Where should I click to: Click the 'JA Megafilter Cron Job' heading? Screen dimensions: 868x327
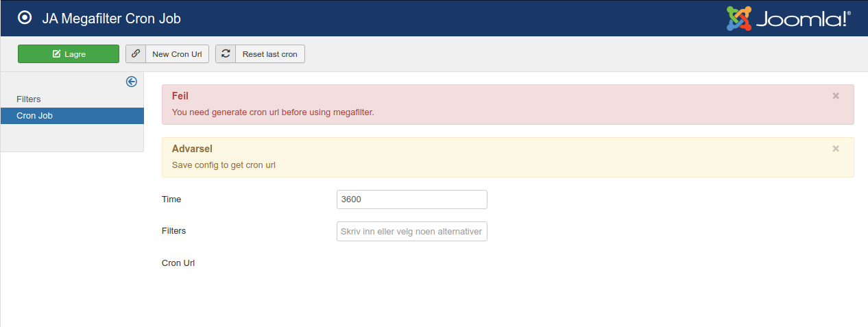click(x=111, y=19)
